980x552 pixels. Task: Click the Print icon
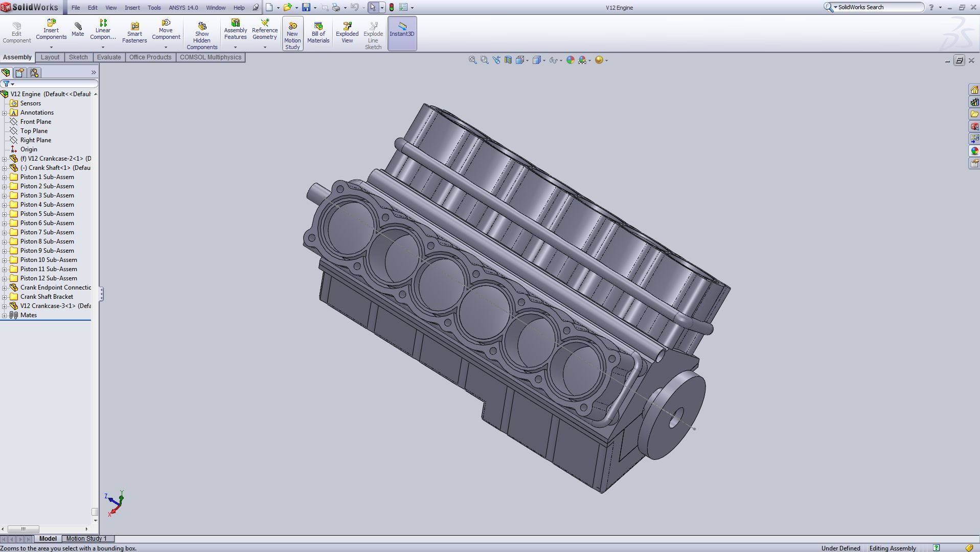click(336, 7)
